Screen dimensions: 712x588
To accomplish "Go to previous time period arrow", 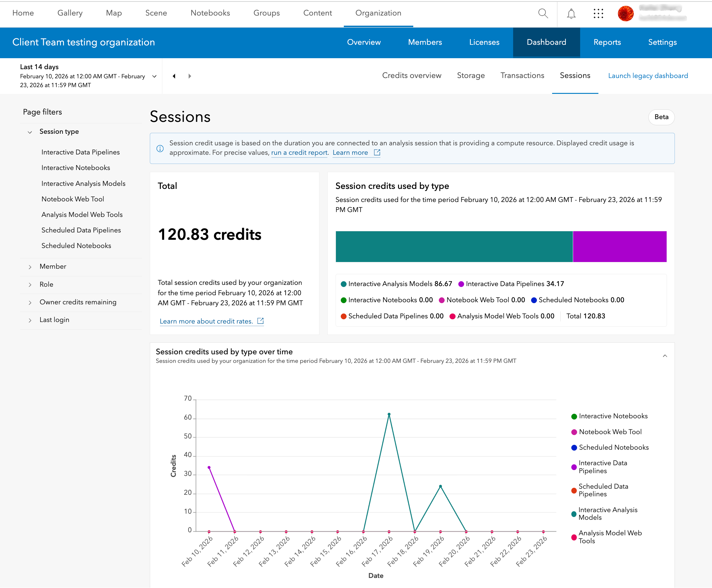I will [x=174, y=76].
